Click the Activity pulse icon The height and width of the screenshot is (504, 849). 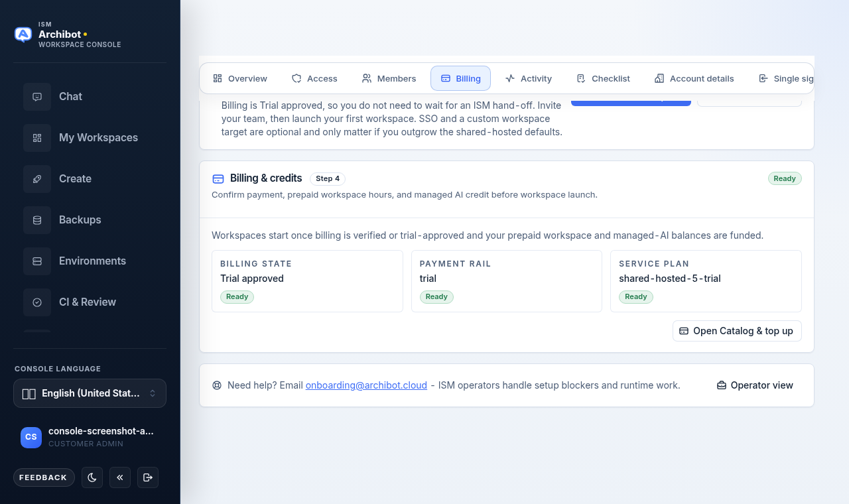(510, 78)
